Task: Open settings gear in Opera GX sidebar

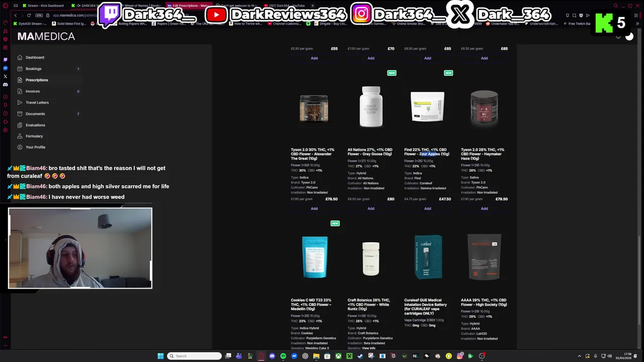Action: coord(5,130)
